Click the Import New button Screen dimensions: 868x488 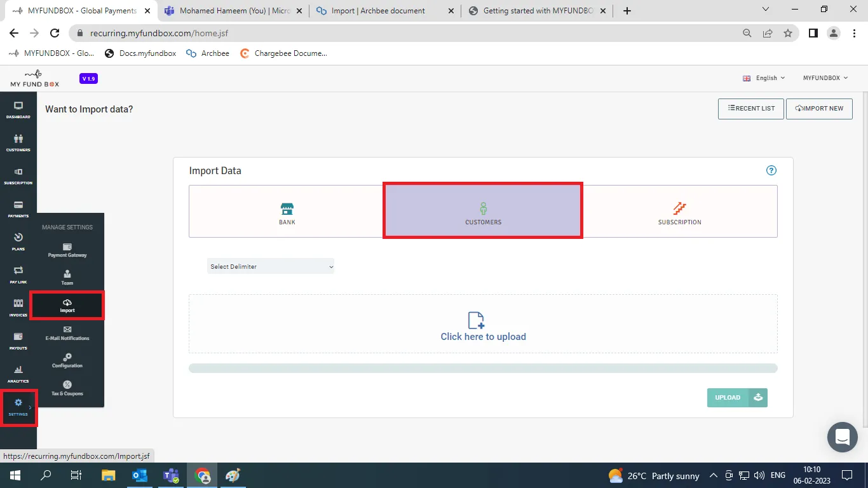pos(819,109)
